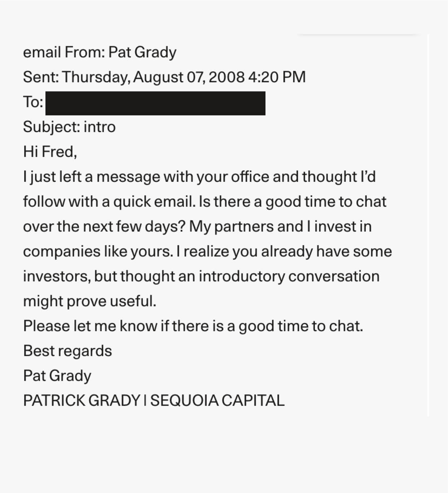Click the subject text "intro"
Viewport: 448px width, 493px height.
pyautogui.click(x=100, y=127)
